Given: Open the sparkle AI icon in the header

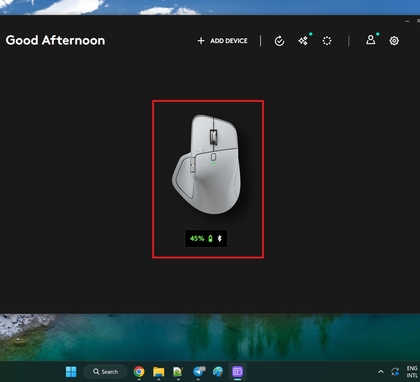Looking at the screenshot, I should pyautogui.click(x=303, y=41).
